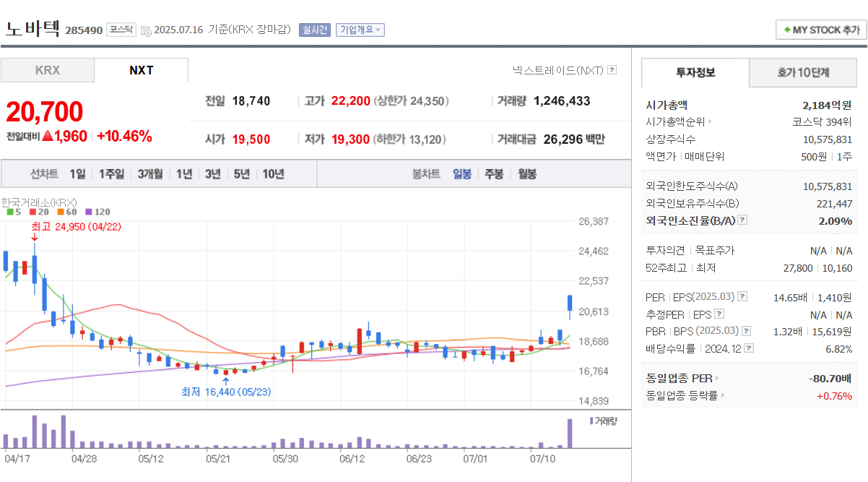868x482 pixels.
Task: Switch to the NXT tab
Action: pos(142,70)
